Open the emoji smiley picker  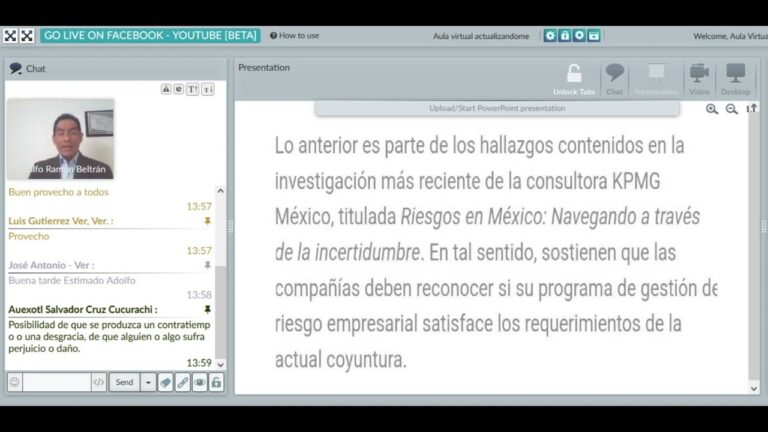click(15, 382)
